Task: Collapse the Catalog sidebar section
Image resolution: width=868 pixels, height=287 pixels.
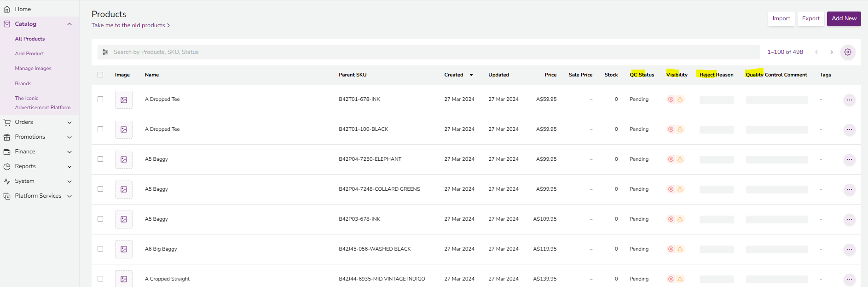Action: tap(69, 24)
